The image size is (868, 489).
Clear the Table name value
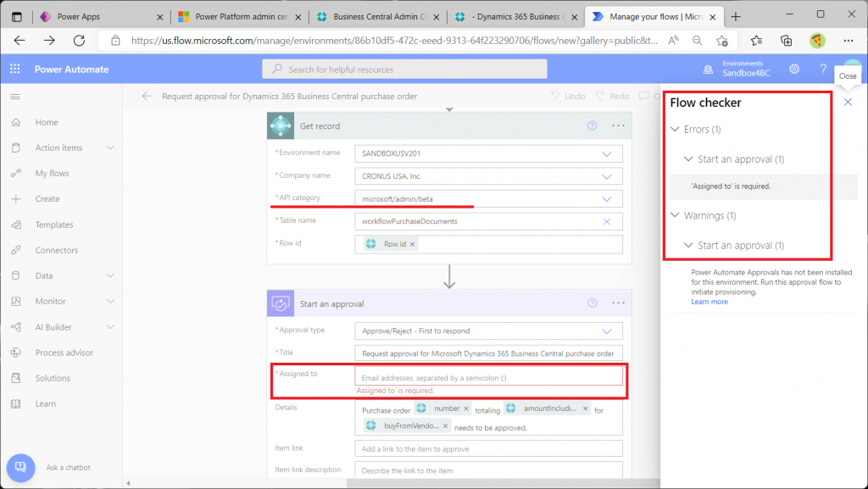pyautogui.click(x=607, y=222)
